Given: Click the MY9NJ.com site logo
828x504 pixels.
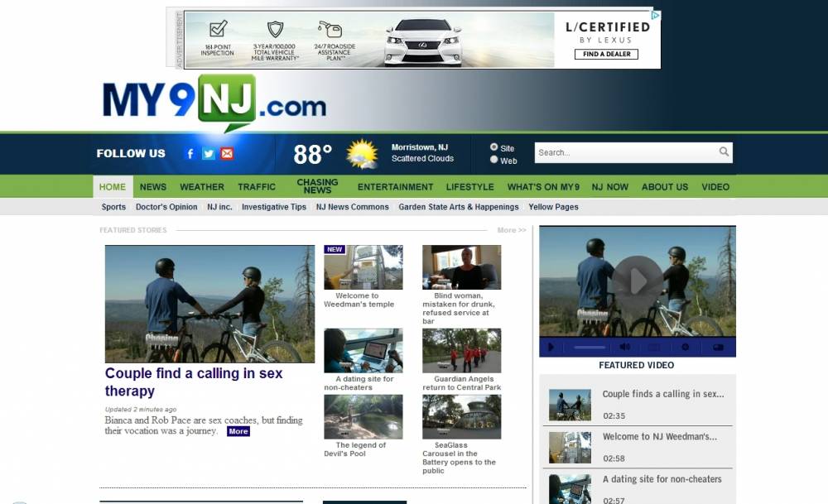Looking at the screenshot, I should 214,103.
